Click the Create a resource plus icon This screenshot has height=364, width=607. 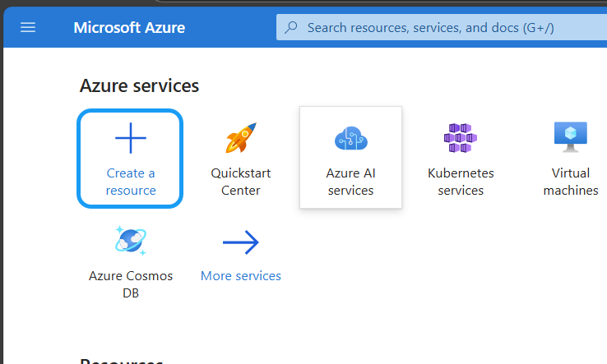[131, 138]
